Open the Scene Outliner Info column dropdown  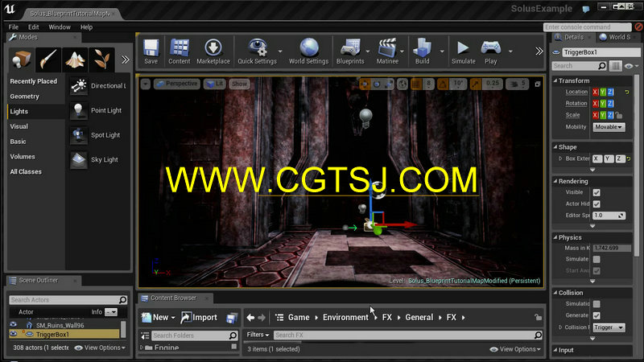click(110, 312)
